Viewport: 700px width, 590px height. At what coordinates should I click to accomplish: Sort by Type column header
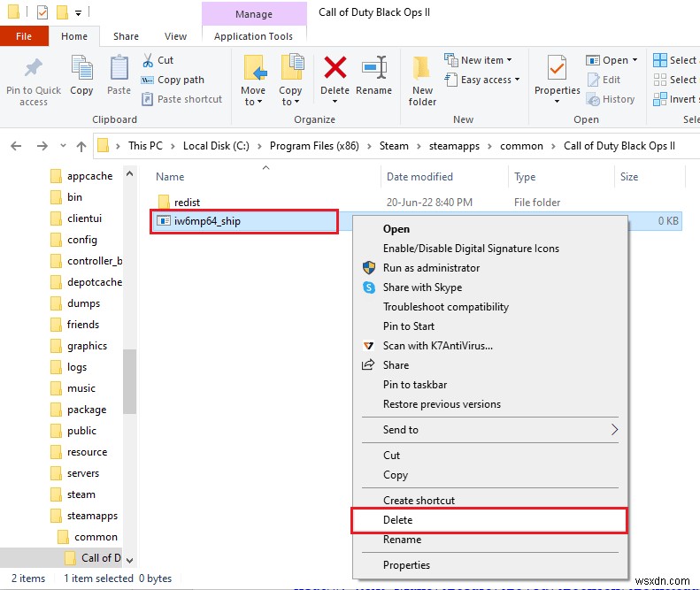(x=562, y=177)
